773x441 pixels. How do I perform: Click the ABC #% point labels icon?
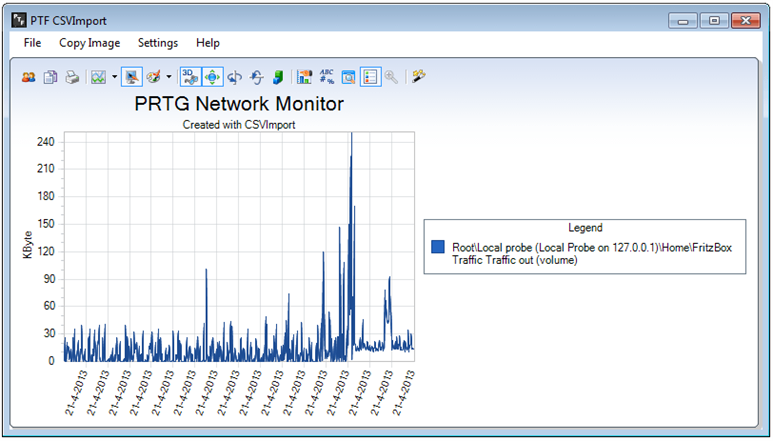point(326,77)
